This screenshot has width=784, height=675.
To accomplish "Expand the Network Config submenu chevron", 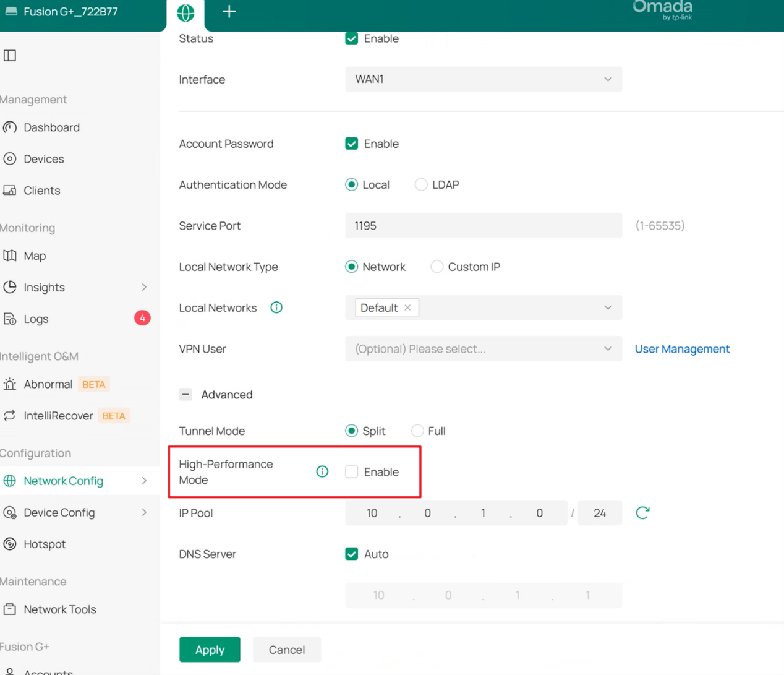I will [x=144, y=481].
